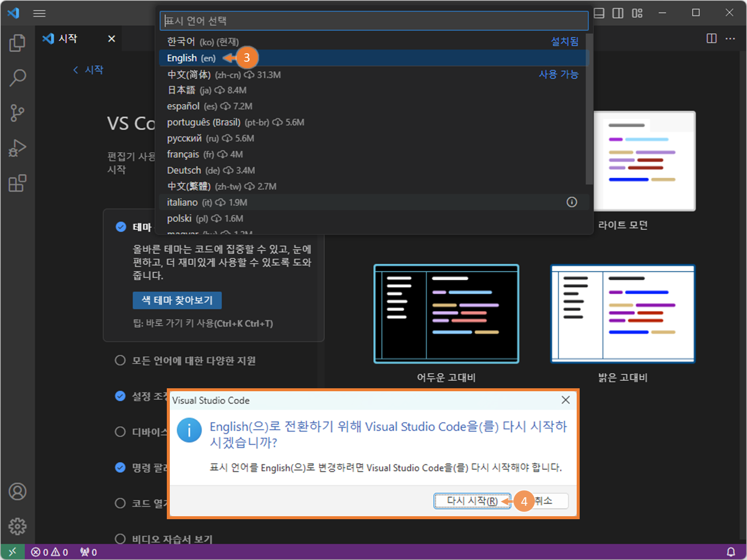Click the 표시 언어 선택 input field
Viewport: 747px width, 560px height.
pyautogui.click(x=374, y=21)
